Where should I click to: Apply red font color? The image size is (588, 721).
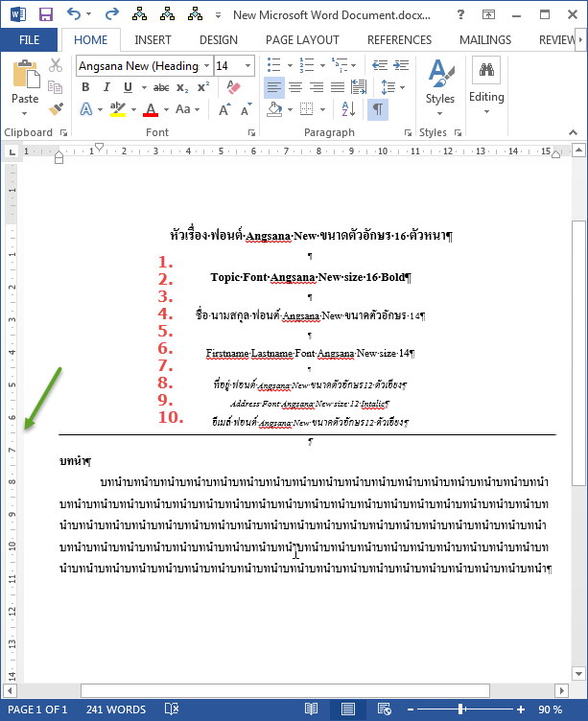coord(151,109)
